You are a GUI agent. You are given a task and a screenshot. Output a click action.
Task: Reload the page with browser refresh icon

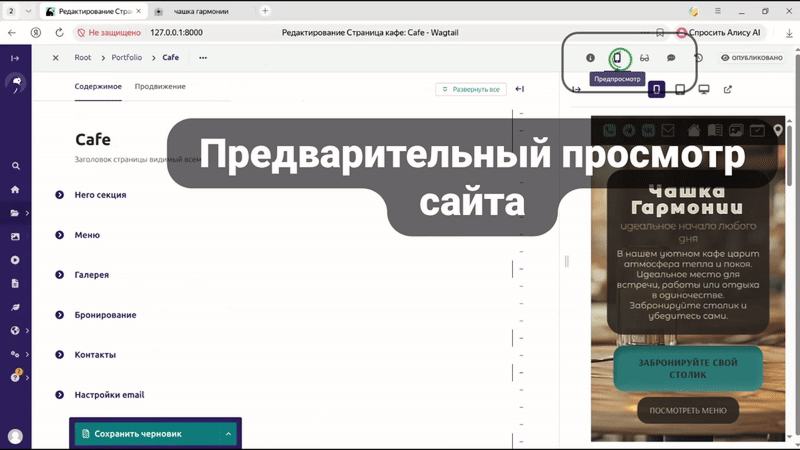(x=59, y=33)
